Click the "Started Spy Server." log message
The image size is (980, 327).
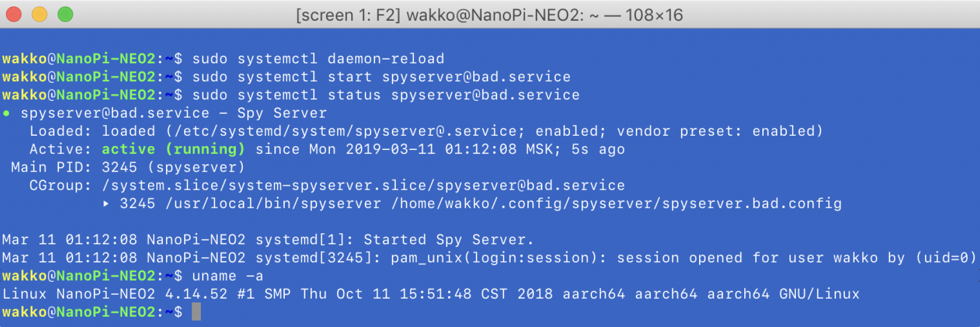click(x=448, y=240)
